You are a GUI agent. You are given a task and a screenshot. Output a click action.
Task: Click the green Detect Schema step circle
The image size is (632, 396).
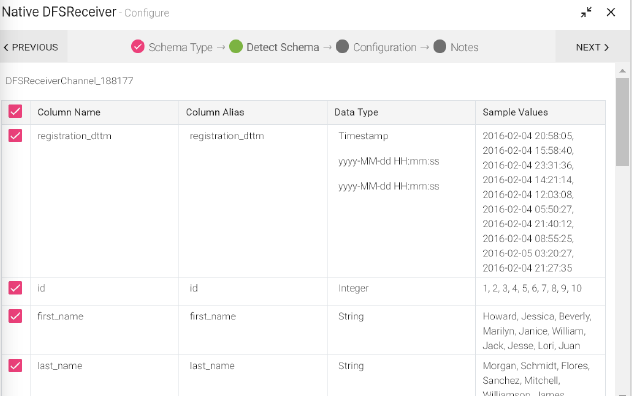coord(236,46)
